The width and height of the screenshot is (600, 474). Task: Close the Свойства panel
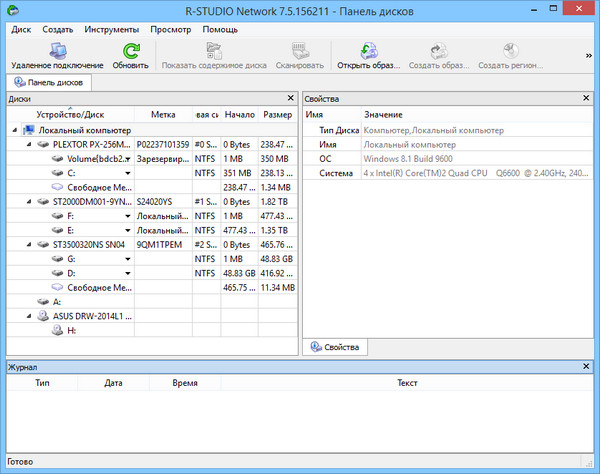pyautogui.click(x=588, y=99)
